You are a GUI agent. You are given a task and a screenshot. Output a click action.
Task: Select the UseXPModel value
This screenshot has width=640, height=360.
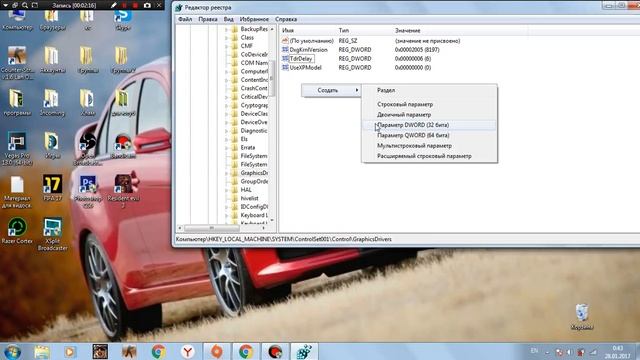click(305, 68)
